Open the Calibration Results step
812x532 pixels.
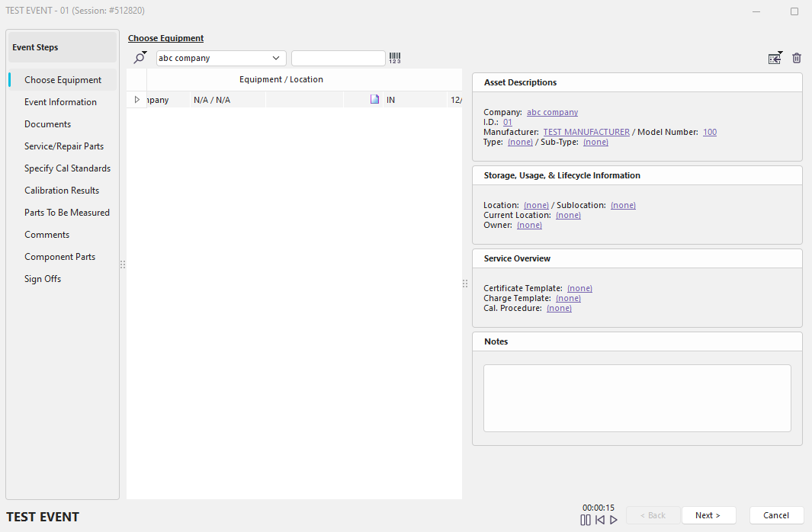pos(62,191)
